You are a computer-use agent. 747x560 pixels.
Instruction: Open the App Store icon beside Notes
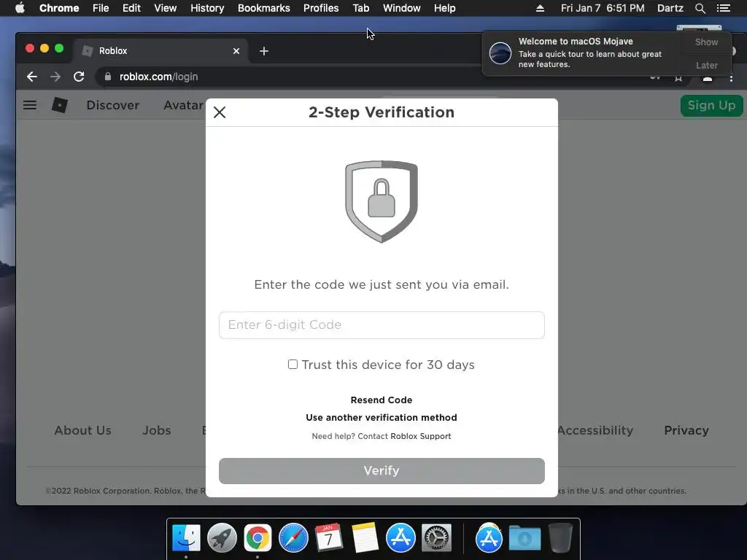point(400,538)
